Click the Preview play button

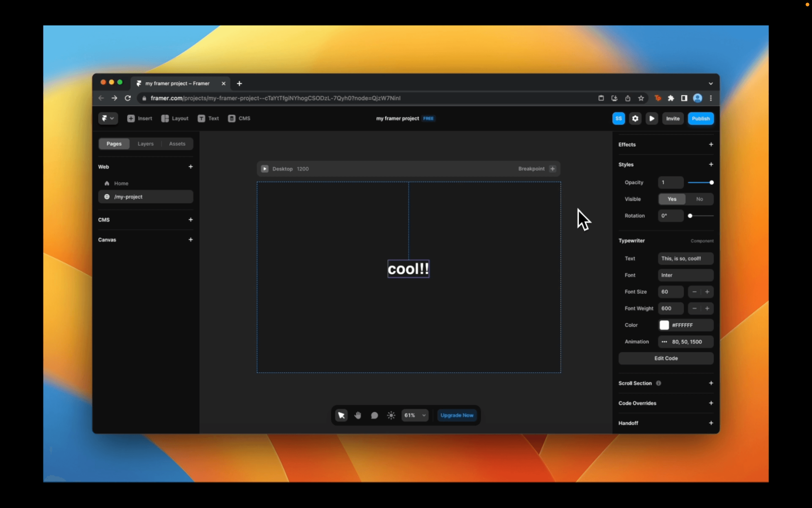tap(652, 118)
